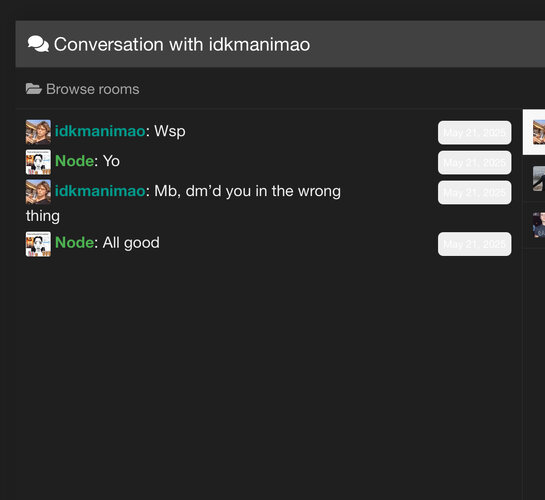Click the date badge on All good message
545x500 pixels.
pos(474,244)
